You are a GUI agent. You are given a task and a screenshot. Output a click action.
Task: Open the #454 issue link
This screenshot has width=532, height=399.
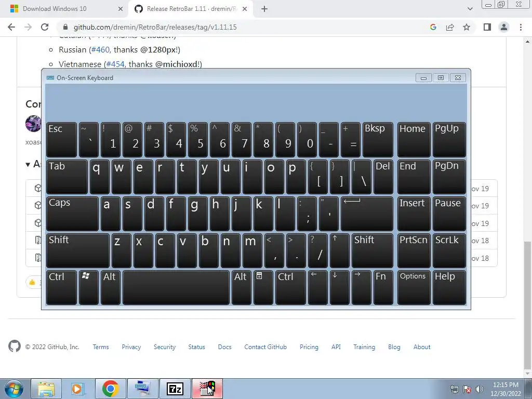115,64
